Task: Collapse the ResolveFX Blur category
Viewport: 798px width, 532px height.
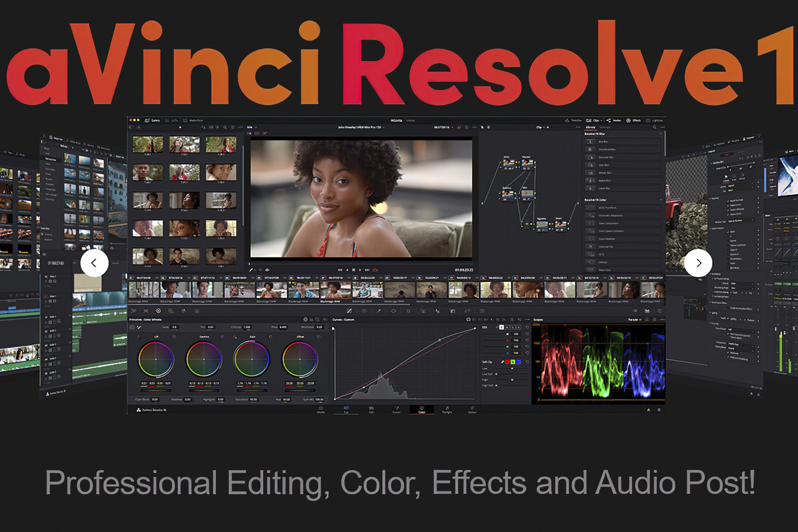Action: pos(661,134)
